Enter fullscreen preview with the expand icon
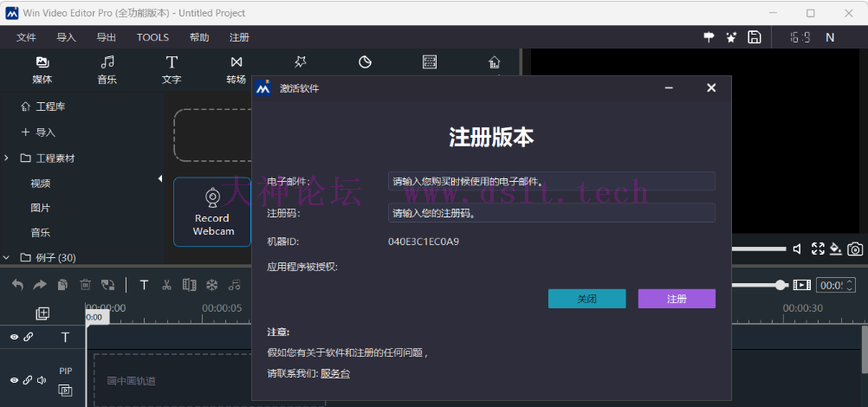Image resolution: width=868 pixels, height=407 pixels. pos(817,249)
